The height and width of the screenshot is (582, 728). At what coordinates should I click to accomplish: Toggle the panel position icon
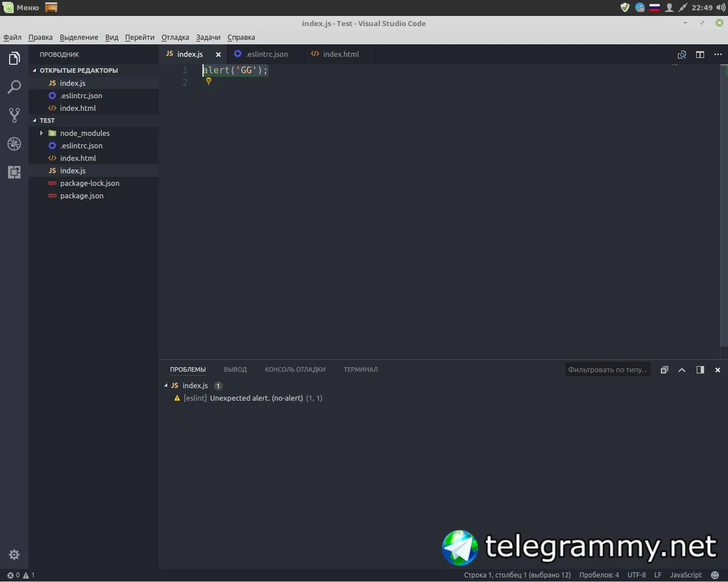click(700, 370)
